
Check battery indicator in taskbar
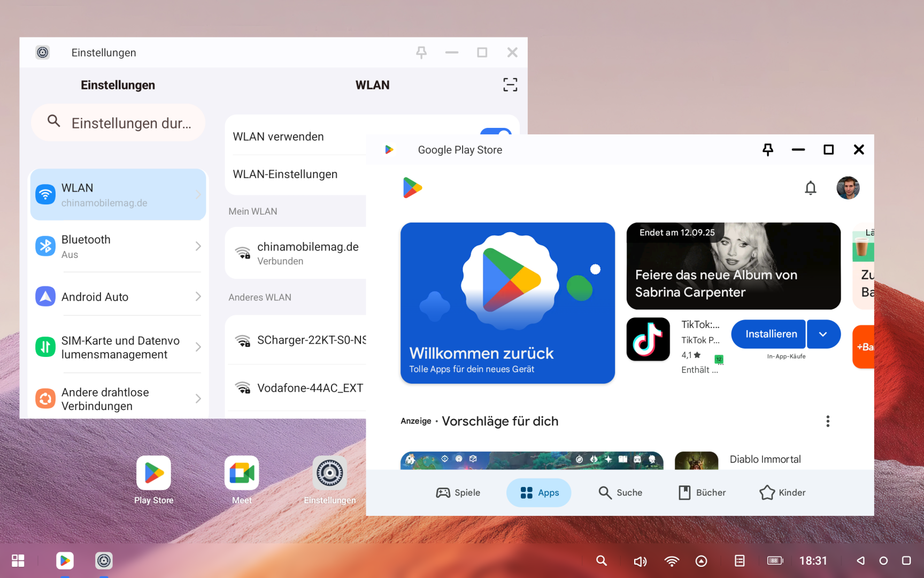pos(775,560)
